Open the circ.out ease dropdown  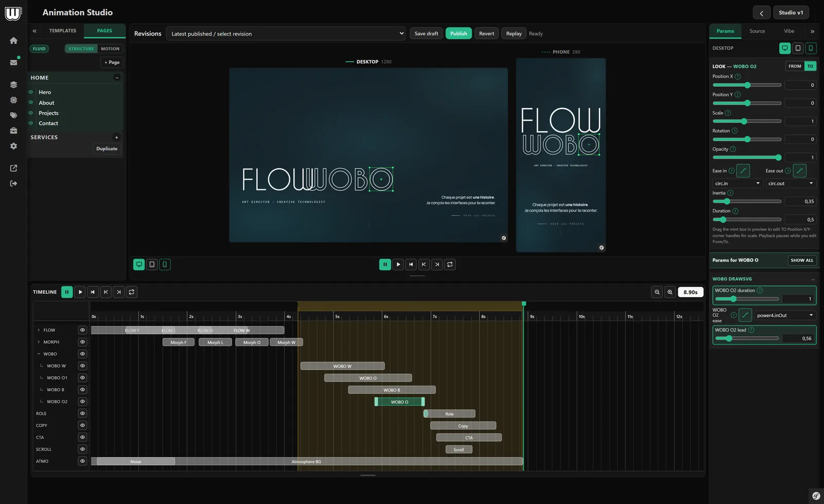point(791,183)
